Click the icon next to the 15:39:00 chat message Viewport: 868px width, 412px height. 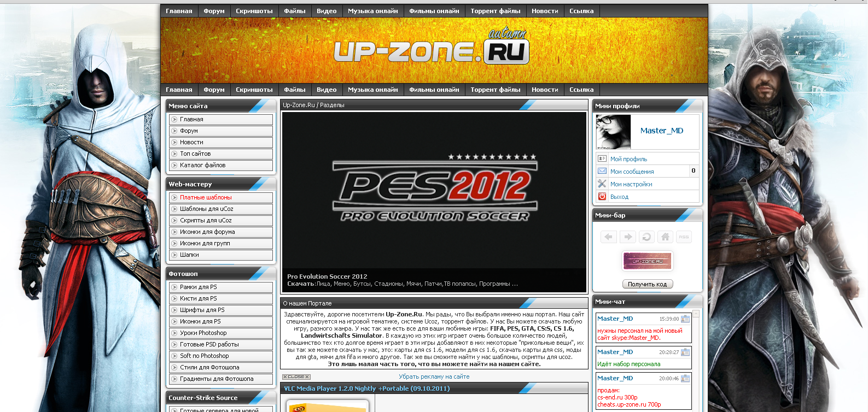click(685, 319)
